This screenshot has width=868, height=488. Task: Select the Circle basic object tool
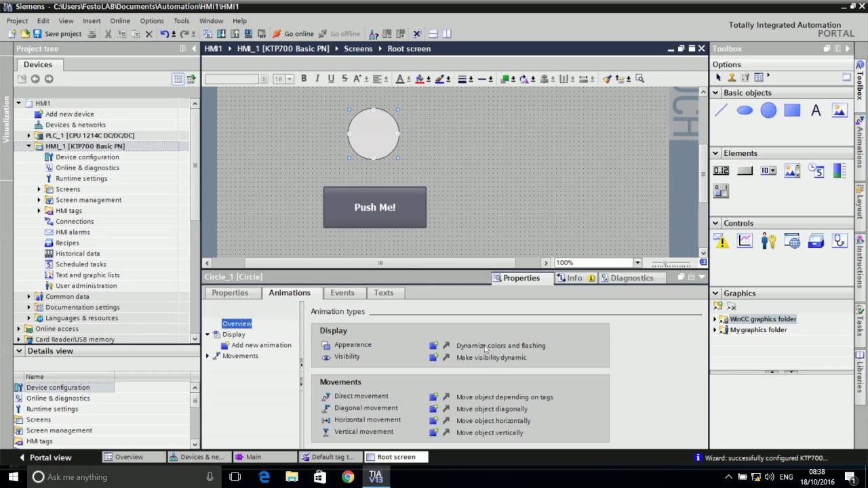pos(768,110)
